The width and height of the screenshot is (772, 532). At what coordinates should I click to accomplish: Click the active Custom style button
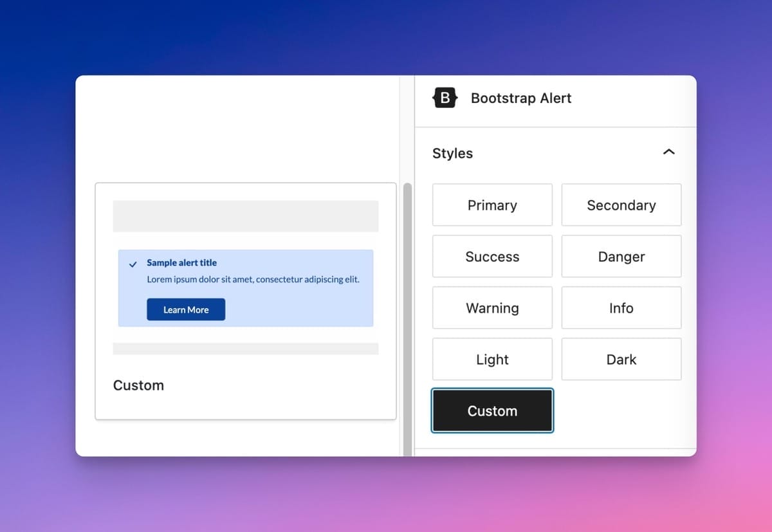[x=492, y=411]
